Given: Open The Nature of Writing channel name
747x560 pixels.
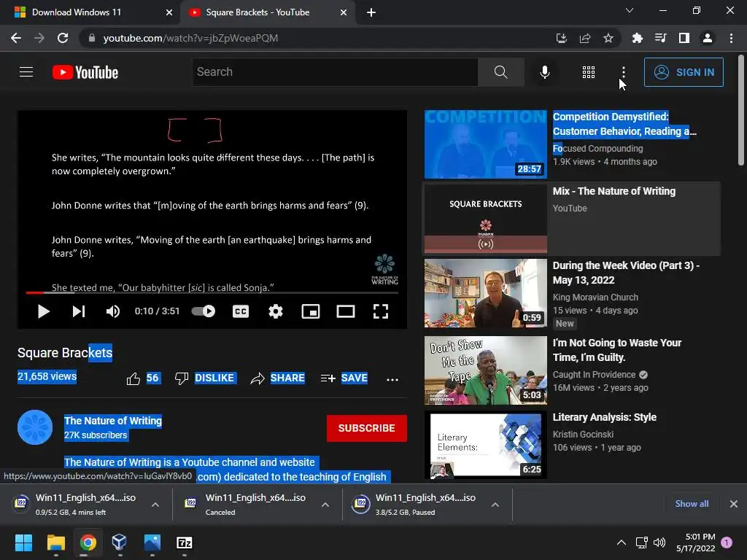Looking at the screenshot, I should pos(113,421).
